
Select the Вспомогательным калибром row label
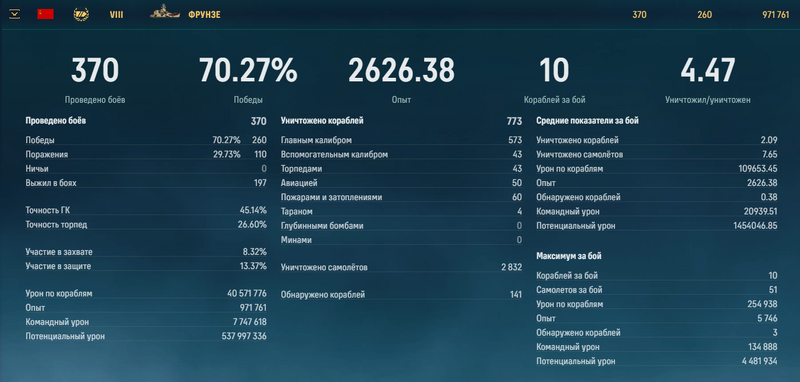coord(334,155)
